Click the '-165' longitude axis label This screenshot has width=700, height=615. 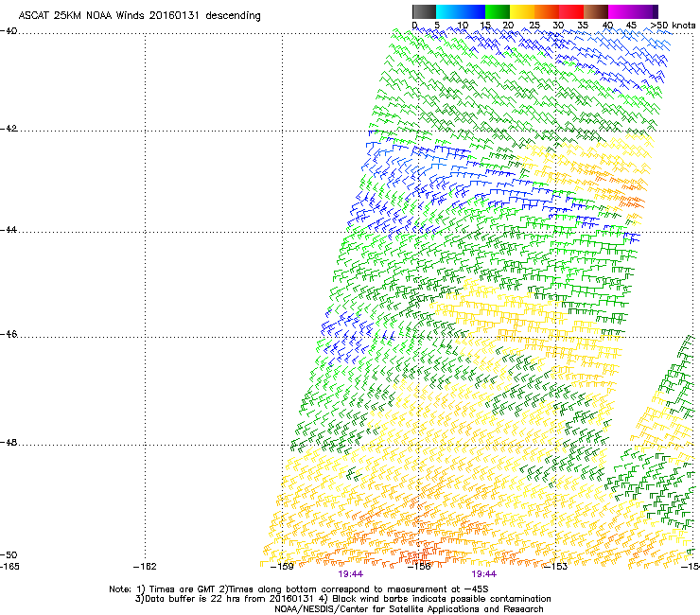click(x=9, y=567)
